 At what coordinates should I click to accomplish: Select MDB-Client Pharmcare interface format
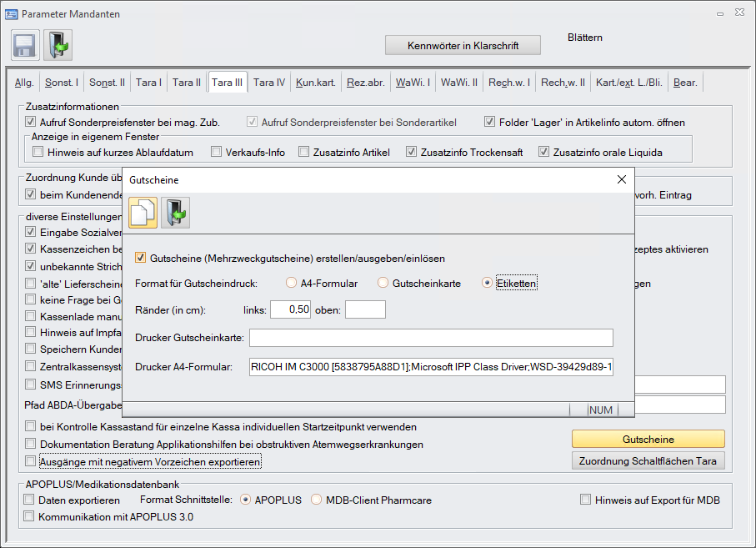coord(317,500)
